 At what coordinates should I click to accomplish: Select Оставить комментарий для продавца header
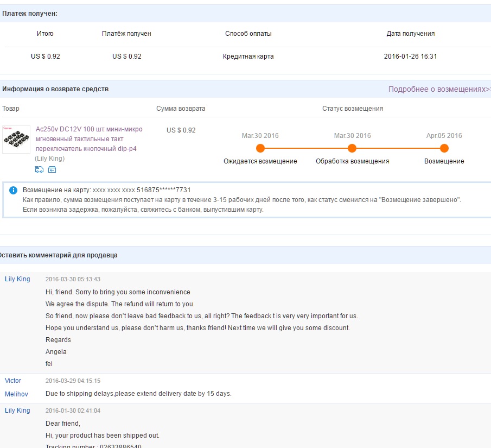[x=58, y=255]
